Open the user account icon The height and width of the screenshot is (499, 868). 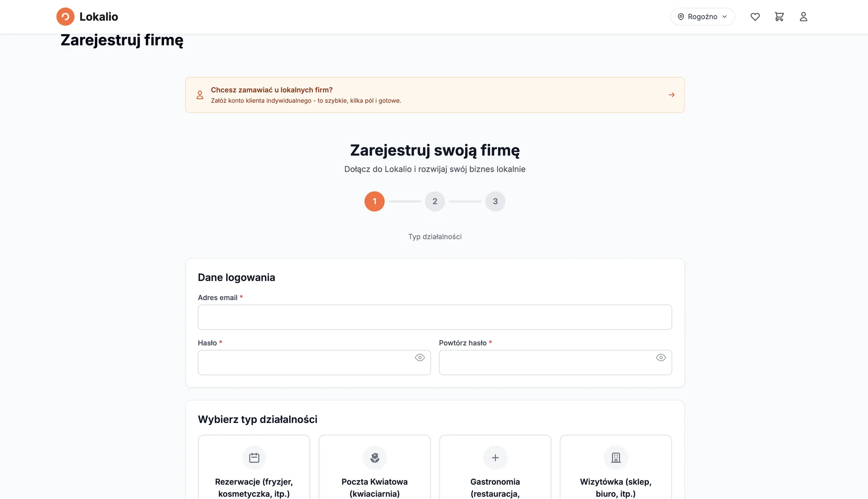click(x=803, y=17)
